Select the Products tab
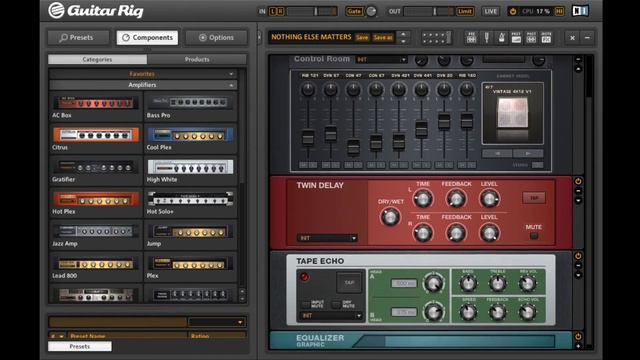The width and height of the screenshot is (640, 360). coord(197,59)
